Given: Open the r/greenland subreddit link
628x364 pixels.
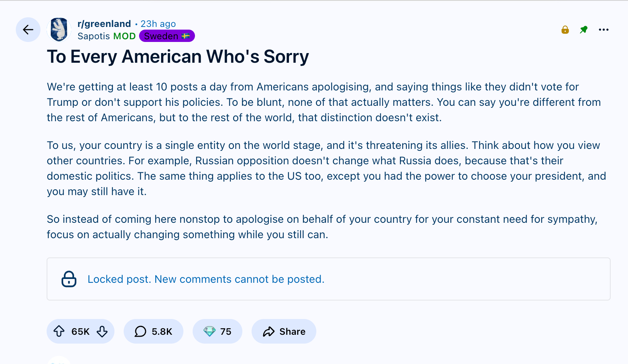Looking at the screenshot, I should pyautogui.click(x=104, y=24).
